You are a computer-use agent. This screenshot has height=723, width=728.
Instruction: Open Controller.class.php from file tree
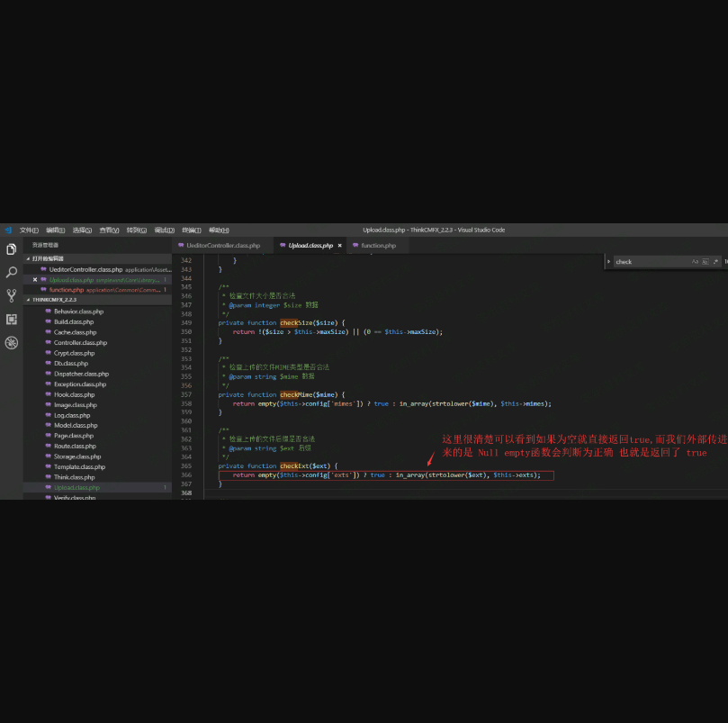(x=80, y=342)
